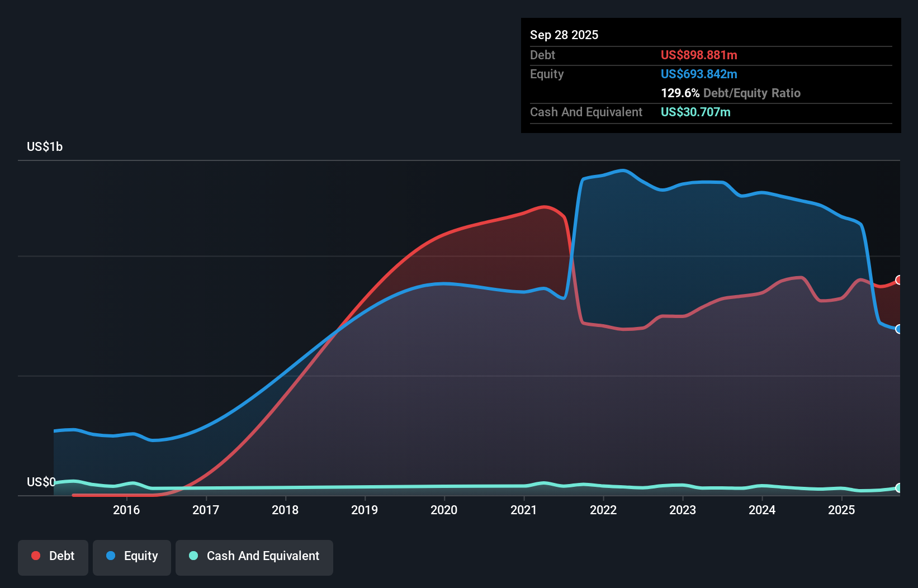This screenshot has height=588, width=918.
Task: Toggle the Debt legend button
Action: pyautogui.click(x=53, y=557)
